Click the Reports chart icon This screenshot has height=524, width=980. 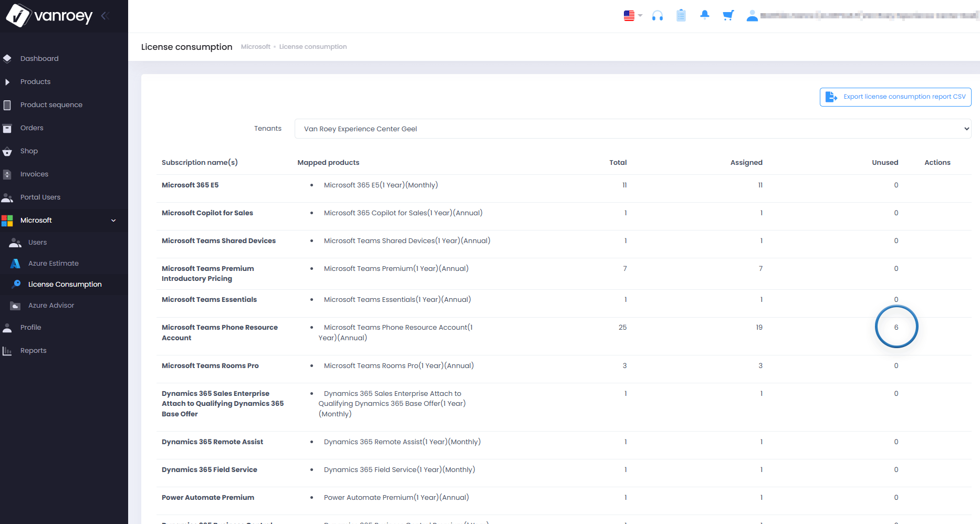(7, 351)
